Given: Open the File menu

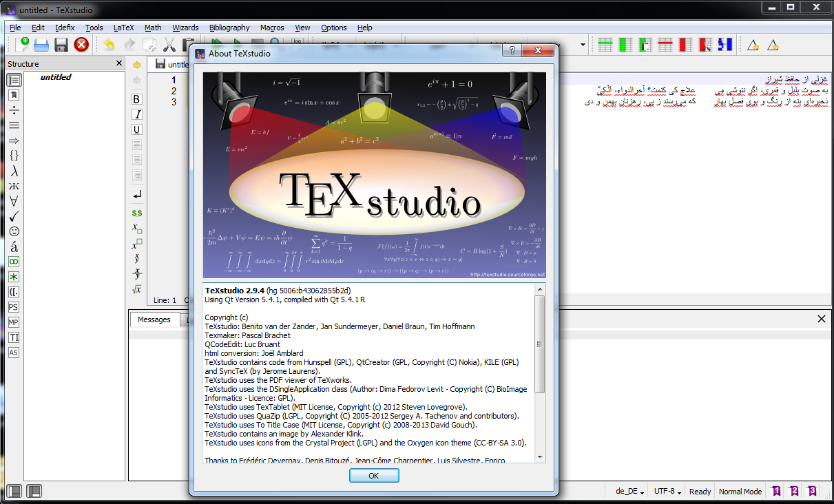Looking at the screenshot, I should [x=15, y=28].
